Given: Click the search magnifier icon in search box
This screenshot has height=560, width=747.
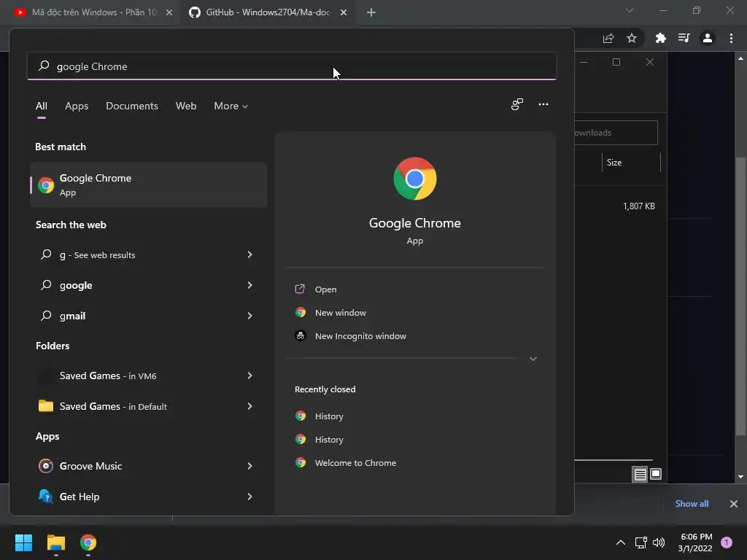Looking at the screenshot, I should click(44, 66).
